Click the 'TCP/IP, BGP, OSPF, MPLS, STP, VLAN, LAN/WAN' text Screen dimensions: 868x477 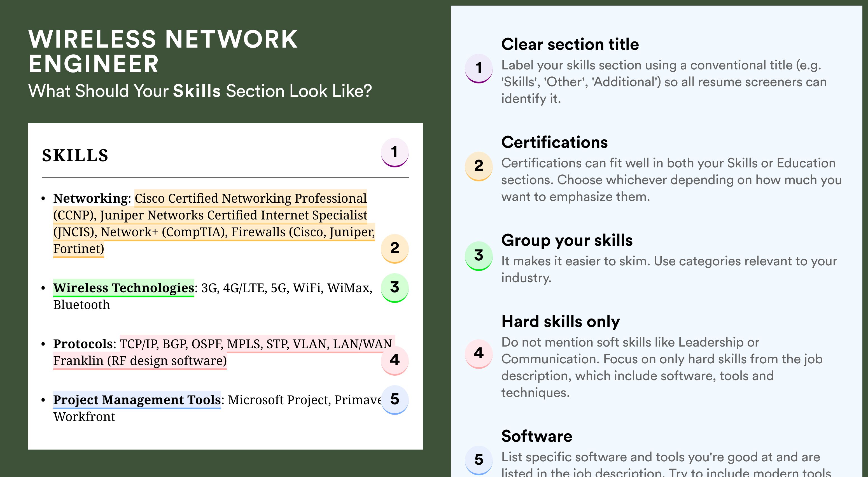(256, 343)
